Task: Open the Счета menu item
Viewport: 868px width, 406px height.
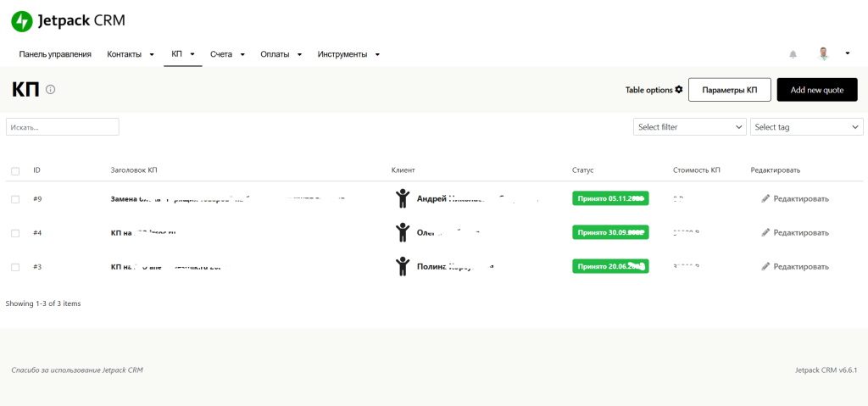Action: 221,54
